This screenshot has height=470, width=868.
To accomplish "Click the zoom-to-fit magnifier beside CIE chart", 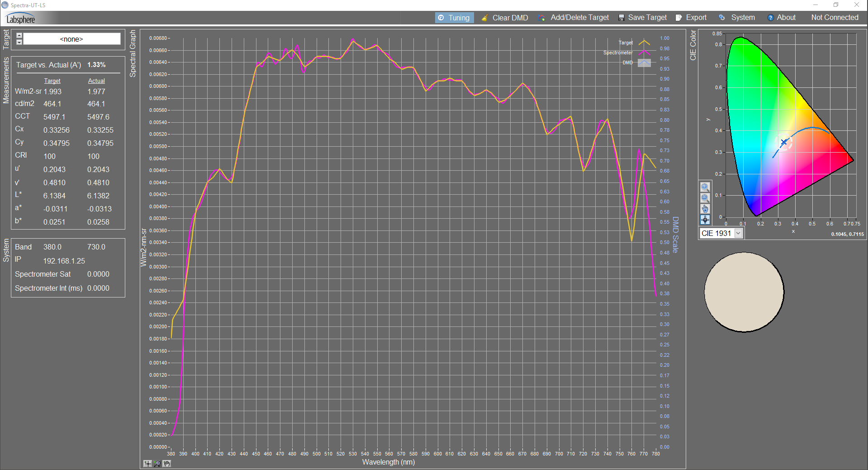I will tap(705, 198).
